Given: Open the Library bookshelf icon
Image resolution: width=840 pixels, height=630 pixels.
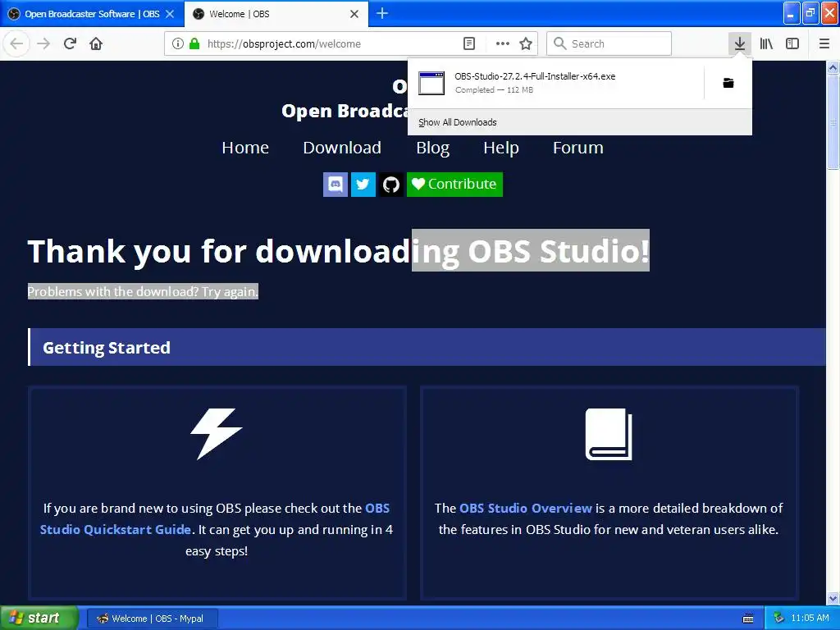Looking at the screenshot, I should pos(766,44).
